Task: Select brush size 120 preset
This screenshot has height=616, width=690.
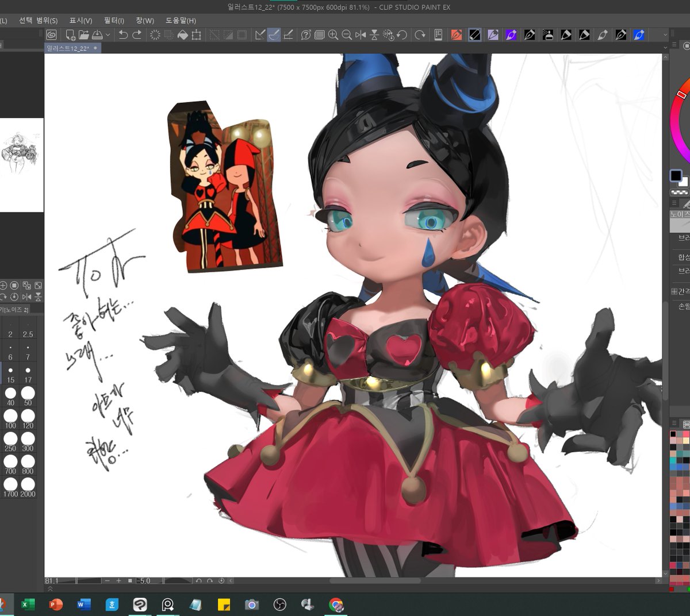Action: (x=28, y=419)
